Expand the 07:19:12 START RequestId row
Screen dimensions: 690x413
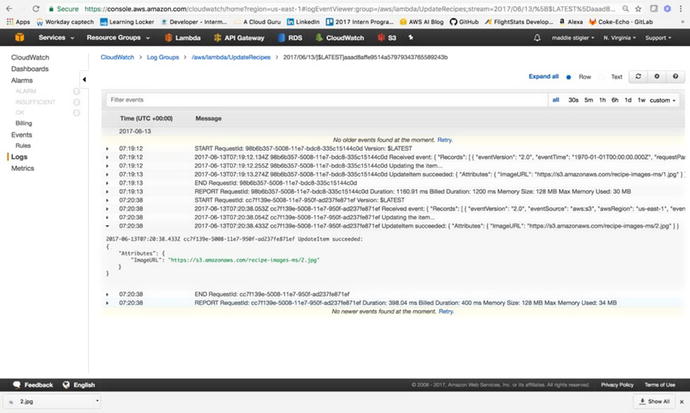[107, 149]
